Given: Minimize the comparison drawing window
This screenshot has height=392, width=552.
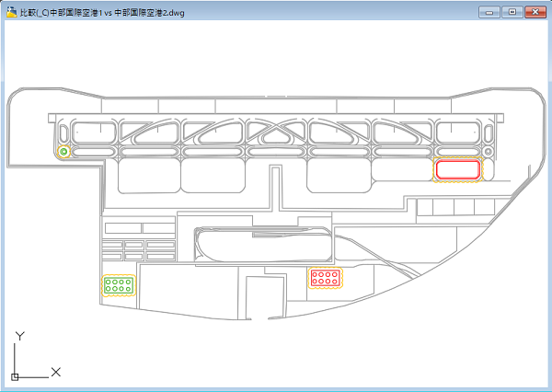Looking at the screenshot, I should (489, 12).
